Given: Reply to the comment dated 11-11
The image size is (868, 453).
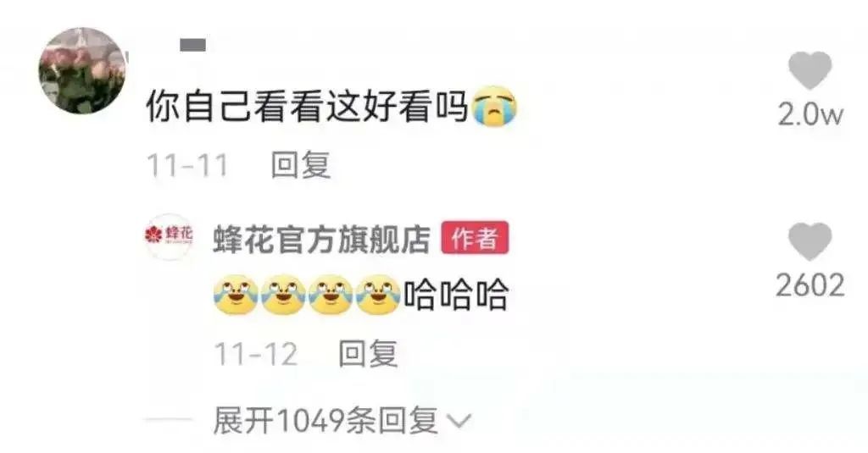Looking at the screenshot, I should 301,165.
